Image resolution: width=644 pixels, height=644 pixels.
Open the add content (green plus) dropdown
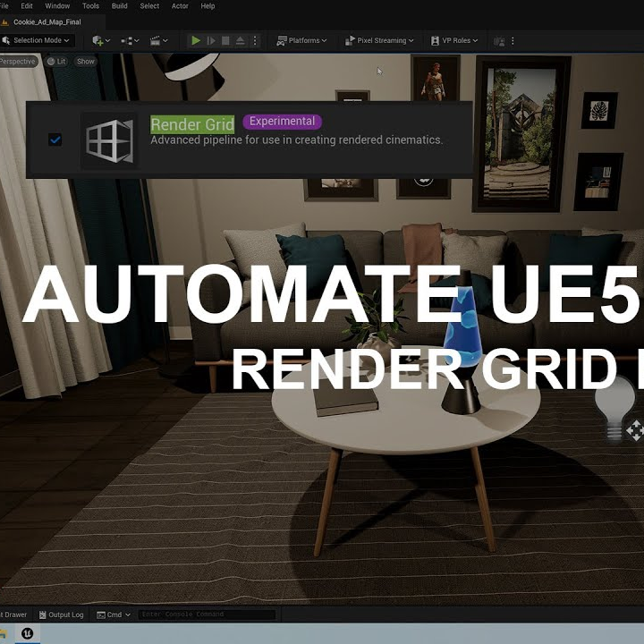[101, 40]
